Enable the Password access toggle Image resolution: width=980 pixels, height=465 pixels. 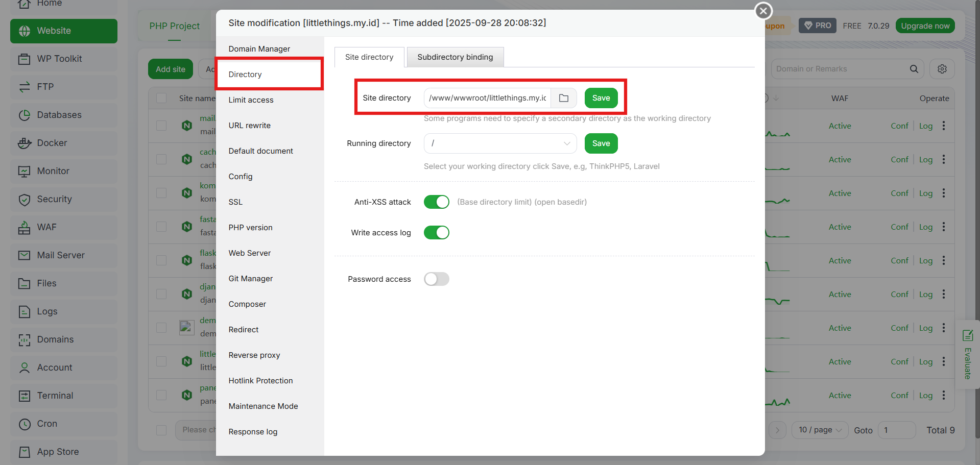coord(437,279)
